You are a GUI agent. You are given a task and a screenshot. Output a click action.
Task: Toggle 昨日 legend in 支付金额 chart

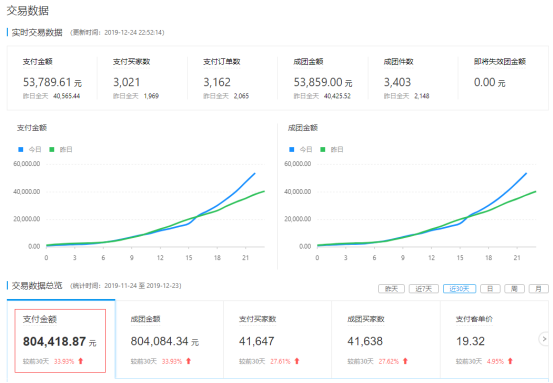61,150
